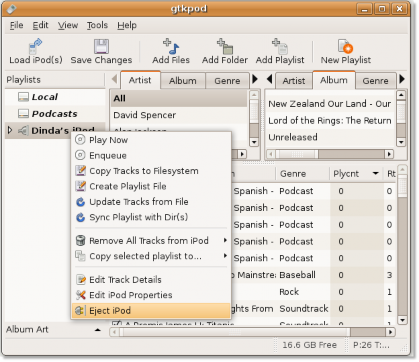
Task: Click album list scroll up arrow
Action: 401,95
